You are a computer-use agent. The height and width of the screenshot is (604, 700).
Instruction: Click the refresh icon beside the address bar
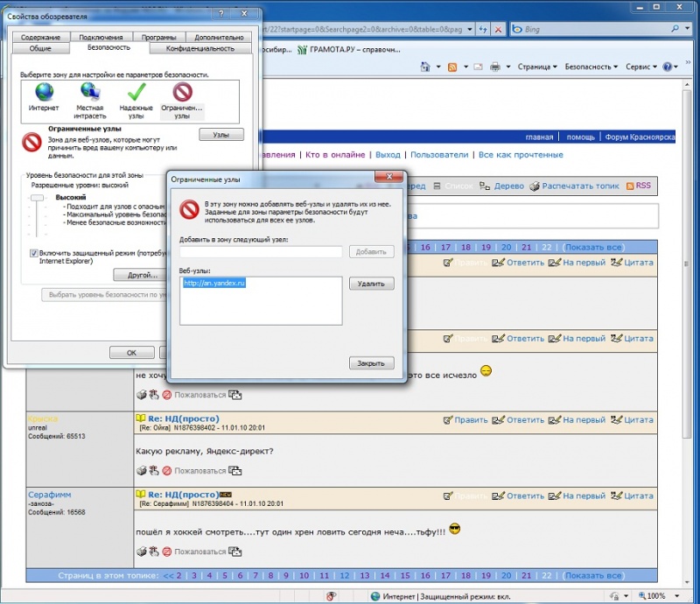coord(483,29)
